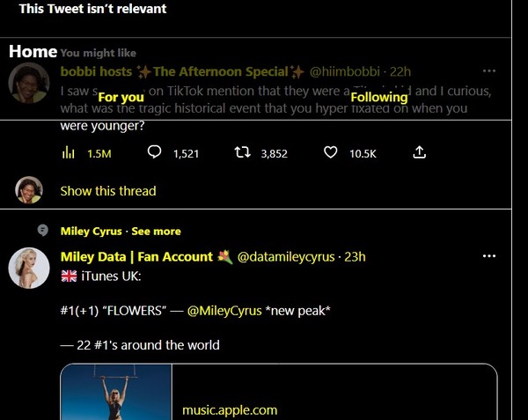This screenshot has width=528, height=420.
Task: Open more options on Miley Data tweet
Action: point(489,256)
